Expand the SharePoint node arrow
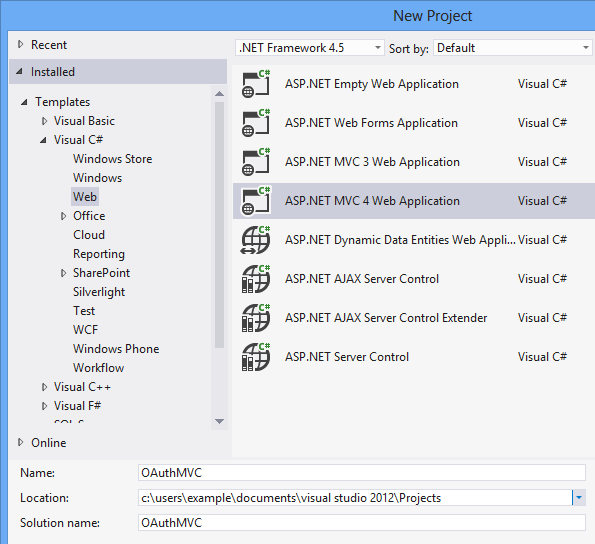 coord(63,273)
